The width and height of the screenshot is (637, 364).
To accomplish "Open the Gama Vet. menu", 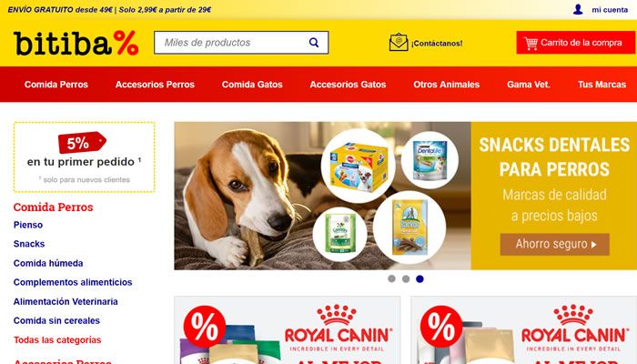I will click(x=528, y=85).
